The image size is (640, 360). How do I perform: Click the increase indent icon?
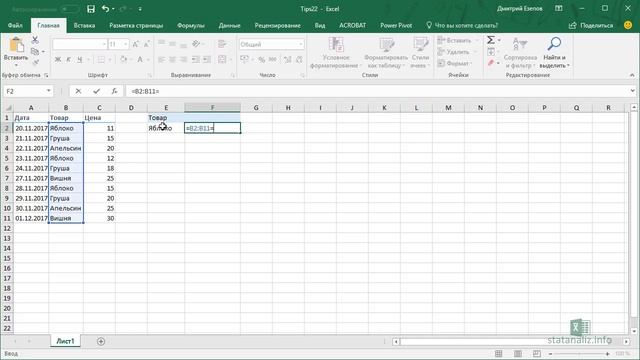[207, 60]
